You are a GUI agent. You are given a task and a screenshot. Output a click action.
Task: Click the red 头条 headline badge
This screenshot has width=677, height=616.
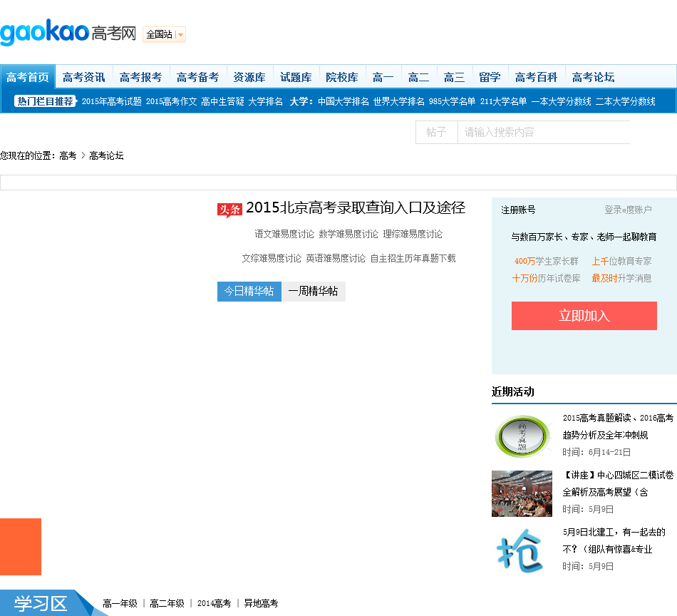click(x=229, y=210)
